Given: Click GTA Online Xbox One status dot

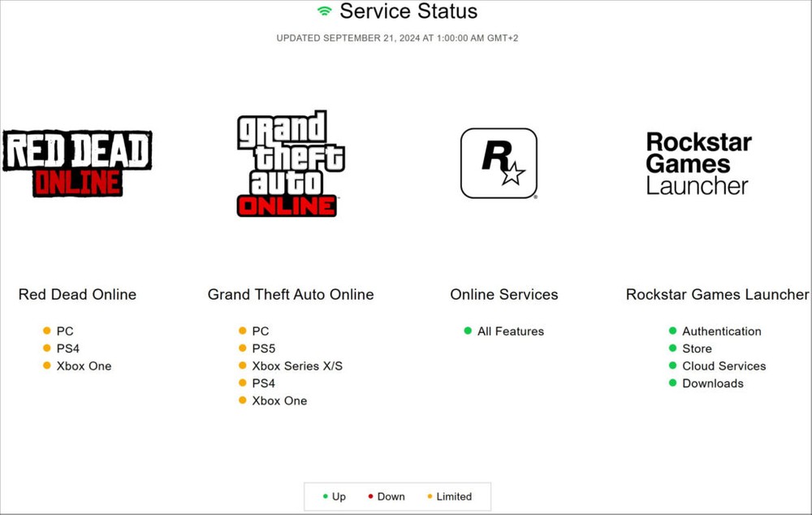Looking at the screenshot, I should (242, 400).
